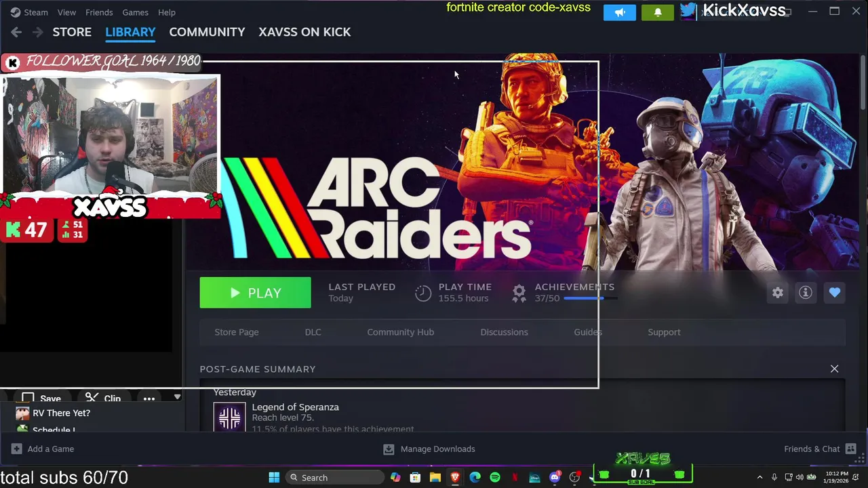
Task: Open Spotify from the taskbar
Action: 495,477
